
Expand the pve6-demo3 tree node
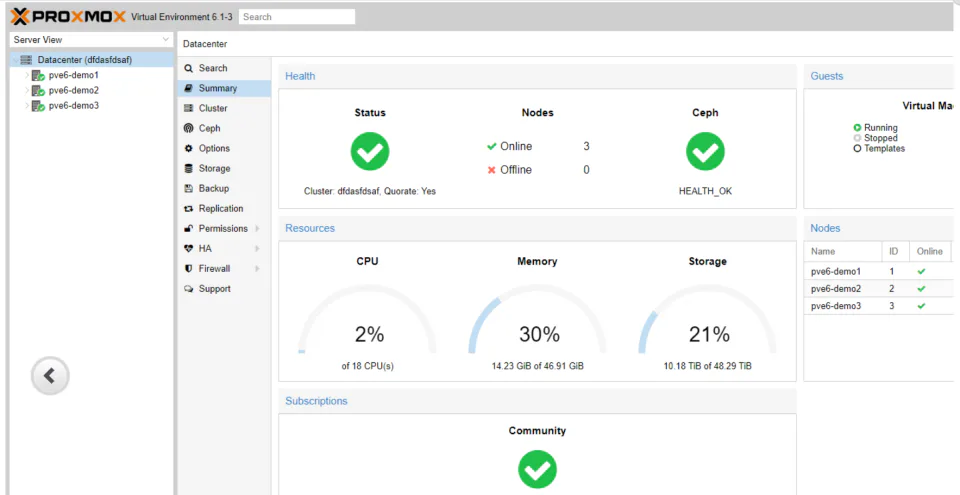pyautogui.click(x=27, y=106)
